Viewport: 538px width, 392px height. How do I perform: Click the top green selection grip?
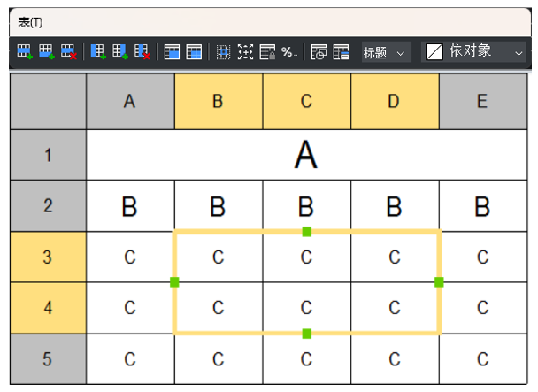tap(307, 232)
